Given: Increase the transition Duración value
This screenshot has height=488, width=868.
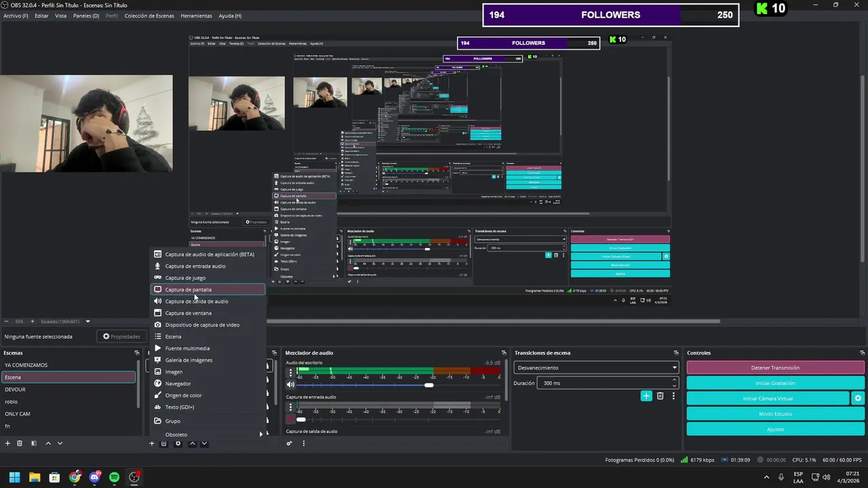Looking at the screenshot, I should click(x=674, y=380).
